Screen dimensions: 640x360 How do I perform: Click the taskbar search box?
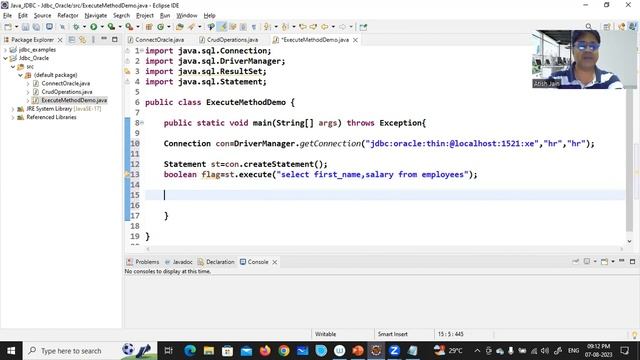click(90, 351)
